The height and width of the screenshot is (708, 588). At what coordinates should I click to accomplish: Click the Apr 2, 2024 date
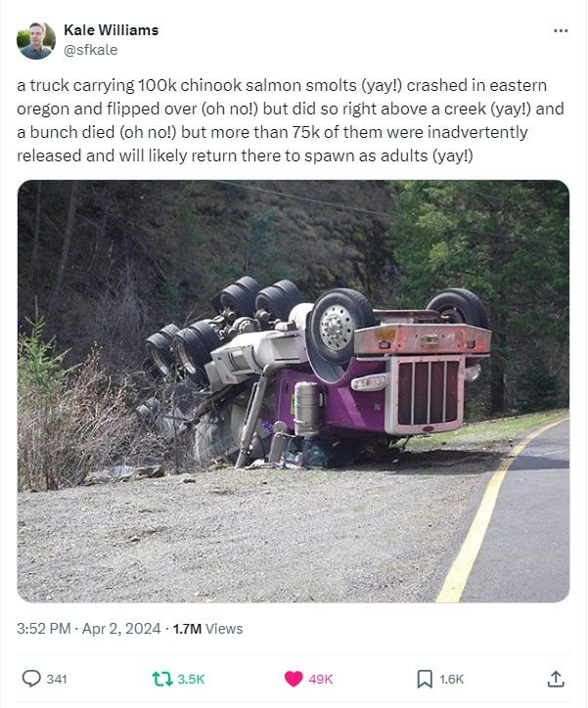(121, 629)
